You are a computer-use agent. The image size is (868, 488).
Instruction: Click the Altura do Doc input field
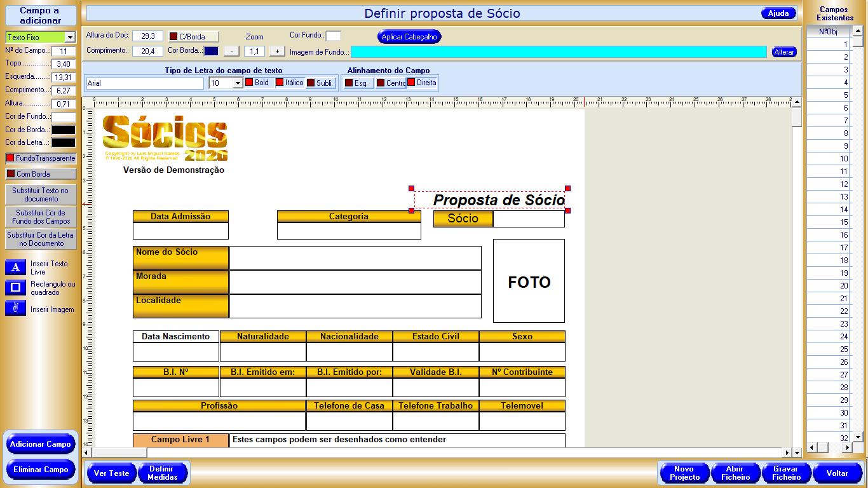tap(147, 36)
